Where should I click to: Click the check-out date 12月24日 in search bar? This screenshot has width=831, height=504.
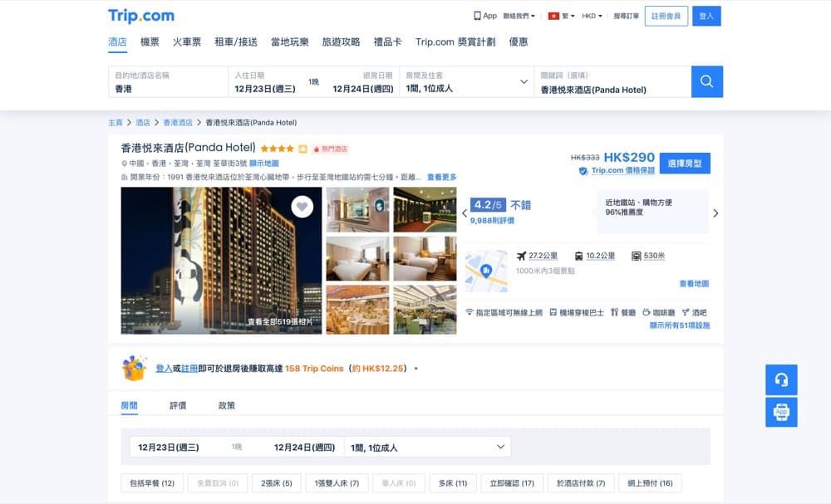coord(363,88)
